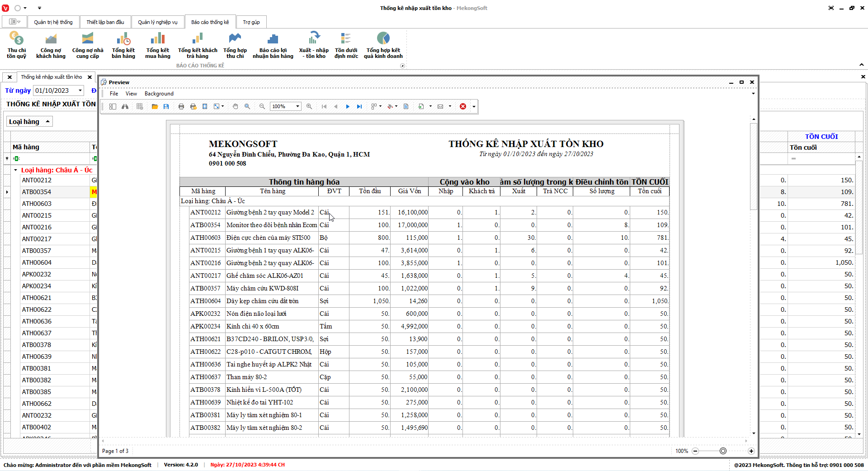Collapse the Loại hàng: Châu Á - Úc group
Viewport: 868px width, 471px height.
tap(15, 170)
